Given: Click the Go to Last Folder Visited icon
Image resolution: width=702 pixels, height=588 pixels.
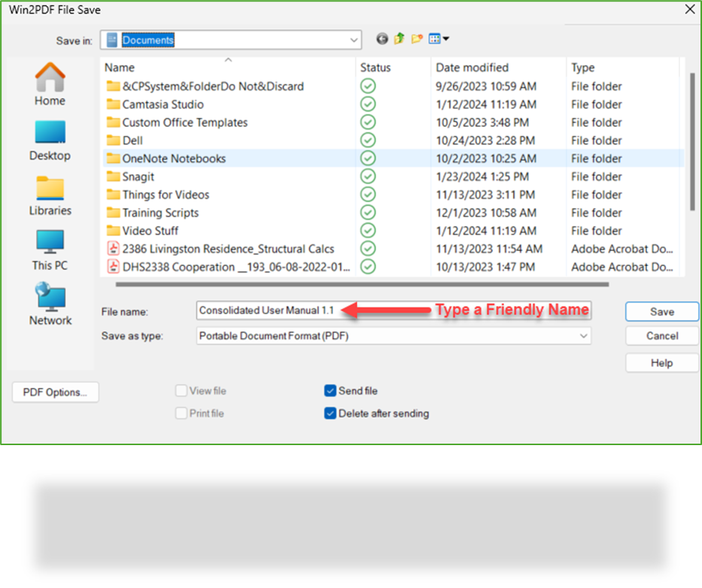Looking at the screenshot, I should click(x=381, y=38).
